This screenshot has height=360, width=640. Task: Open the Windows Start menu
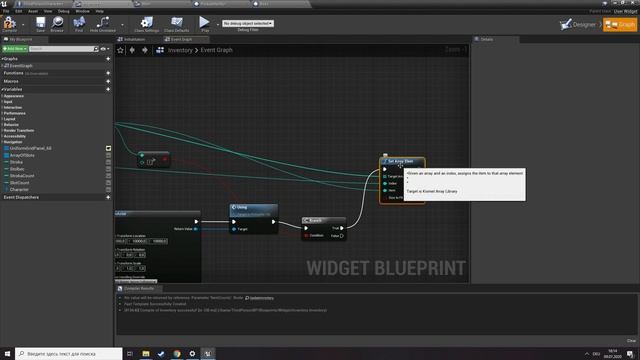pos(7,354)
